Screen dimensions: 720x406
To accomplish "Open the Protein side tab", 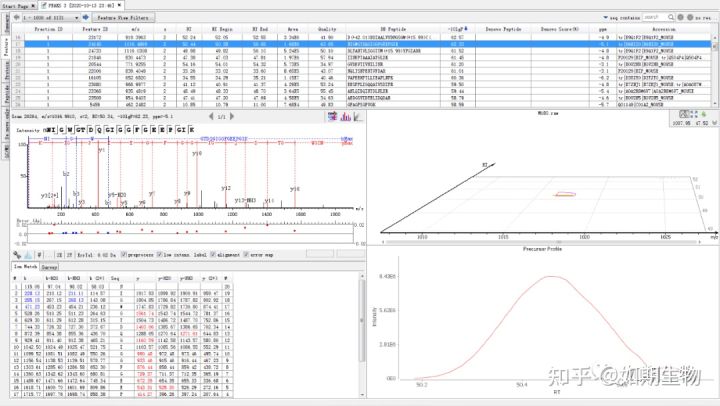I will (6, 71).
